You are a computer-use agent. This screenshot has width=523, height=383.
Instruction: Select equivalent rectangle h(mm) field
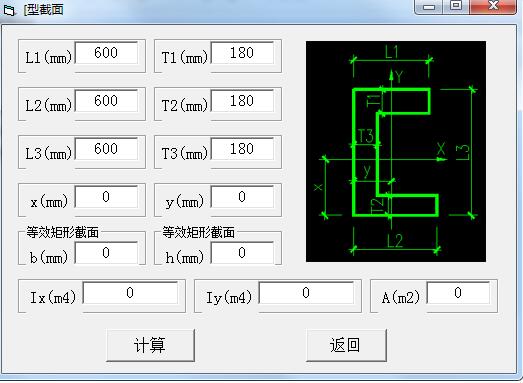pos(242,253)
